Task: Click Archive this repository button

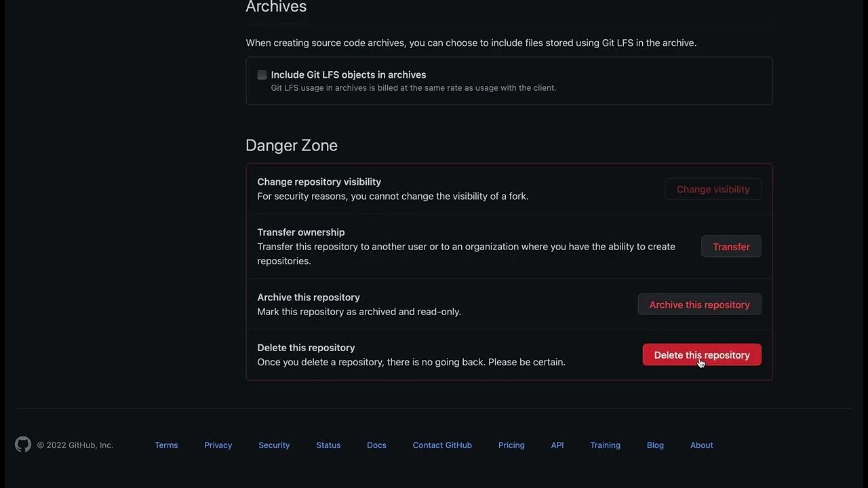Action: (x=699, y=305)
